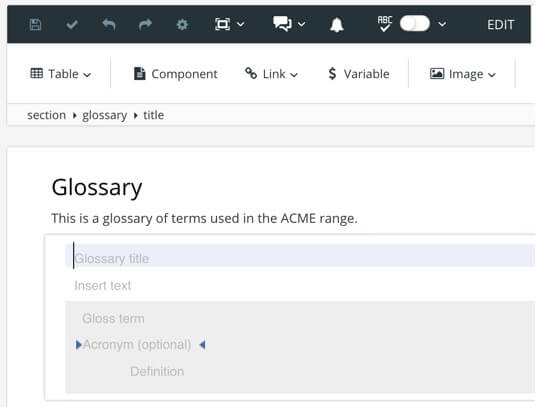Screen dimensions: 536x408
Task: Expand the spellcheck options chevron
Action: click(x=442, y=24)
